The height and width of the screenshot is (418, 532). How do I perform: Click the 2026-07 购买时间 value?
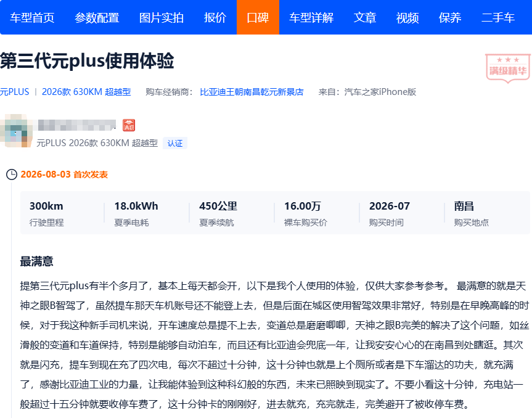[390, 206]
